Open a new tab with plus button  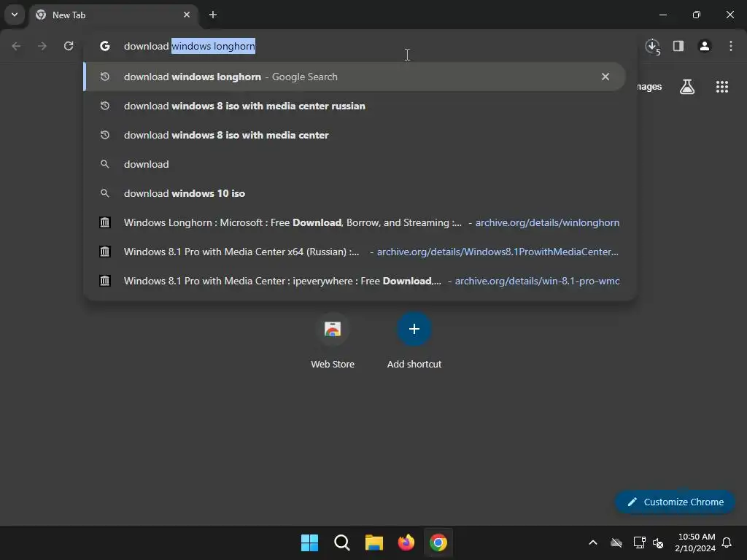pyautogui.click(x=213, y=15)
